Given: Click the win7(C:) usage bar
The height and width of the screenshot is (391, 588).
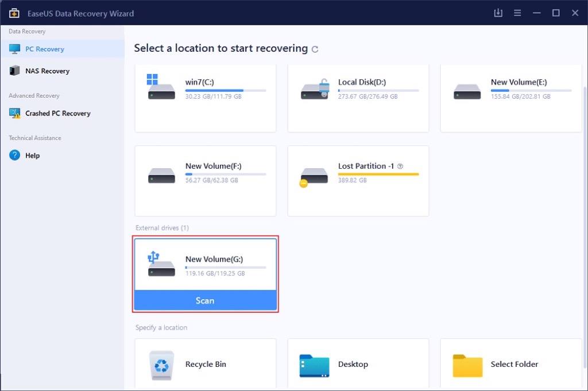Looking at the screenshot, I should point(225,91).
